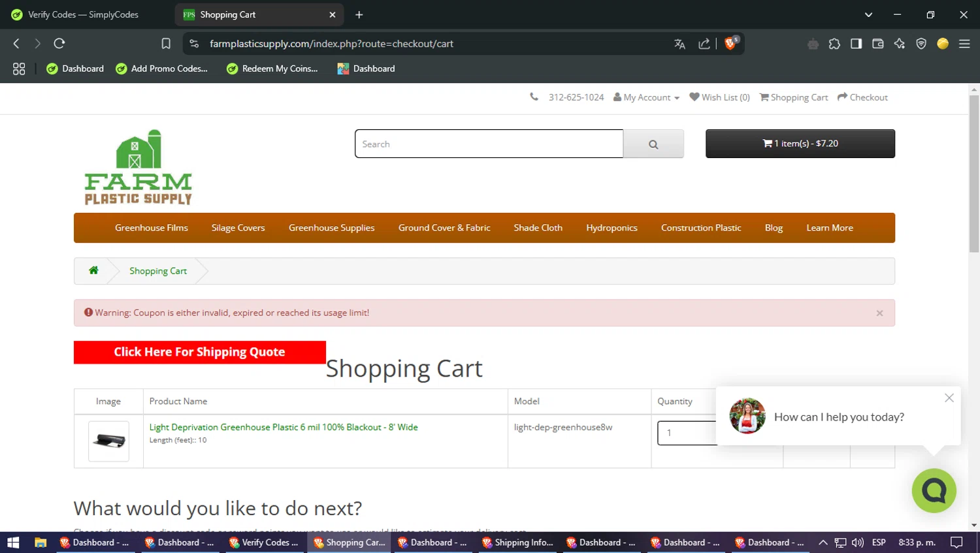Reload the page with the refresh icon
This screenshot has width=980, height=553.
[59, 44]
